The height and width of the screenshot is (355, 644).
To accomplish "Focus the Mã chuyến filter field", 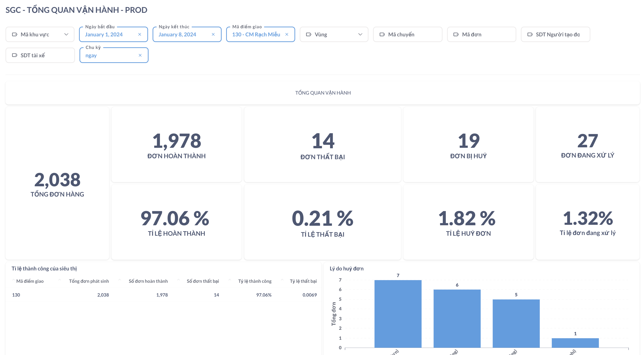I will pyautogui.click(x=408, y=34).
